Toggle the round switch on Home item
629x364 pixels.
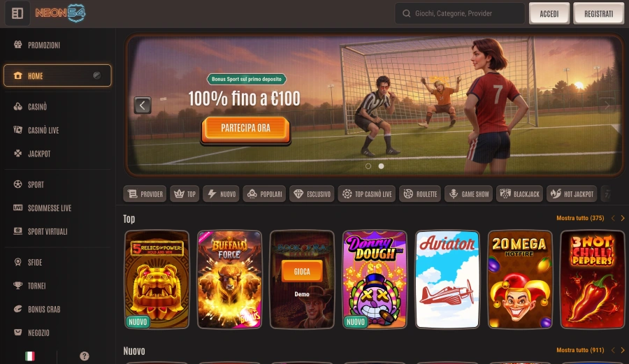tap(96, 75)
